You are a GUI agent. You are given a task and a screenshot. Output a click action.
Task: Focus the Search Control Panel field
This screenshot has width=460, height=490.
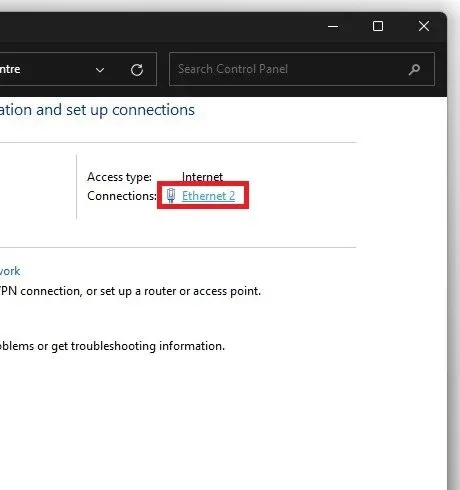tap(302, 69)
